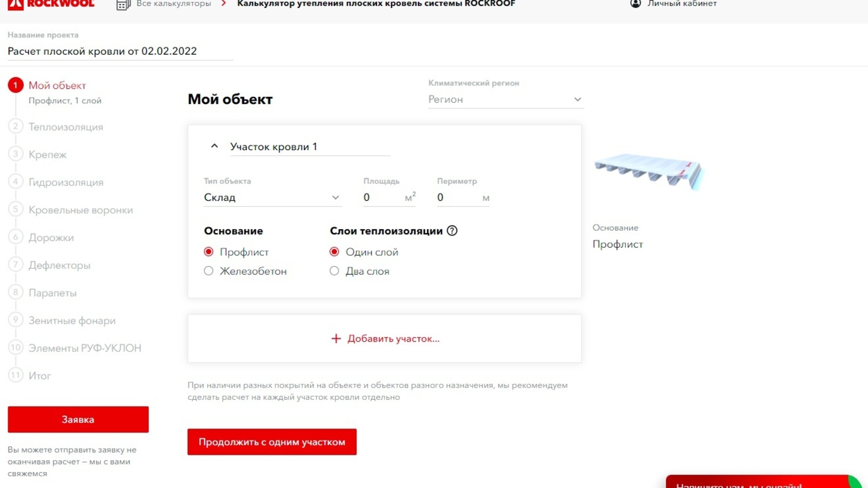The height and width of the screenshot is (488, 868).
Task: Choose the Профлист base radio button
Action: pyautogui.click(x=208, y=252)
